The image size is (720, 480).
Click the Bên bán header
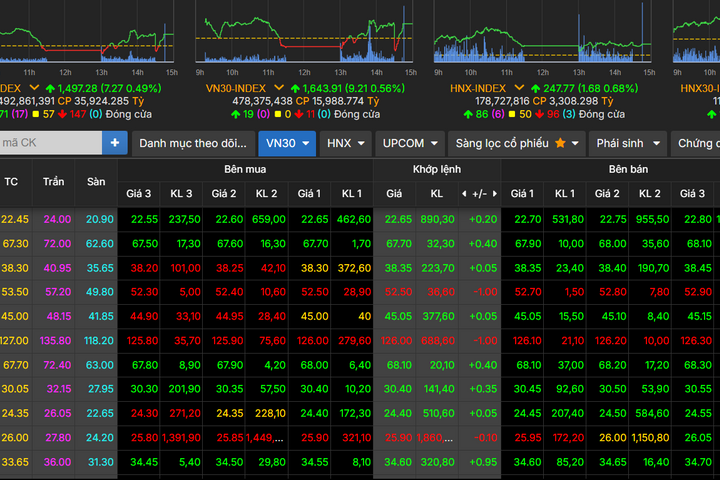tap(628, 169)
